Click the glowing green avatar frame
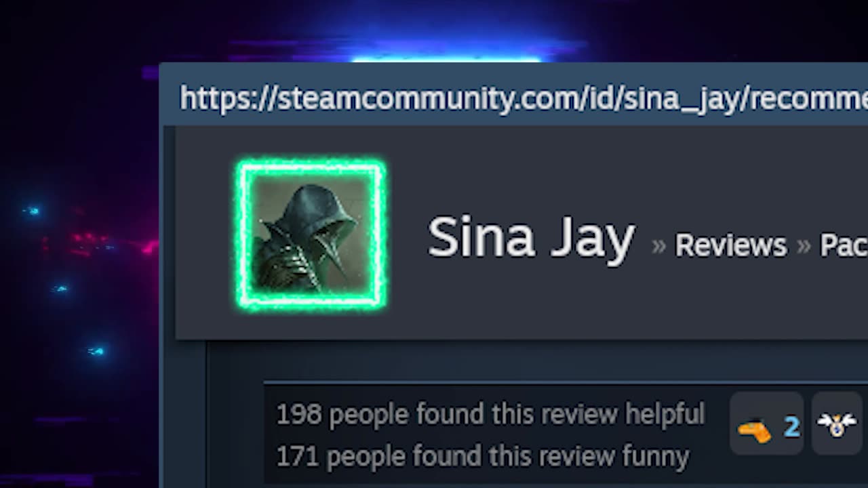The width and height of the screenshot is (868, 488). point(312,235)
